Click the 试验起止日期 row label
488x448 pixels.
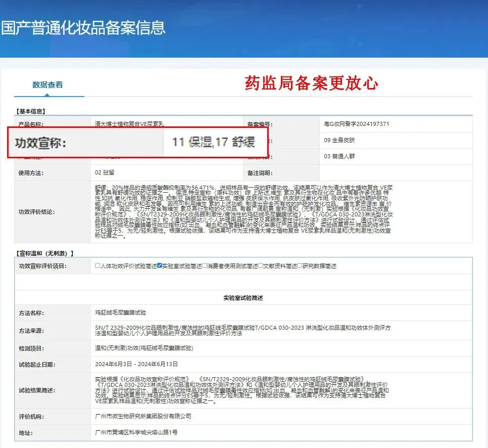point(37,365)
